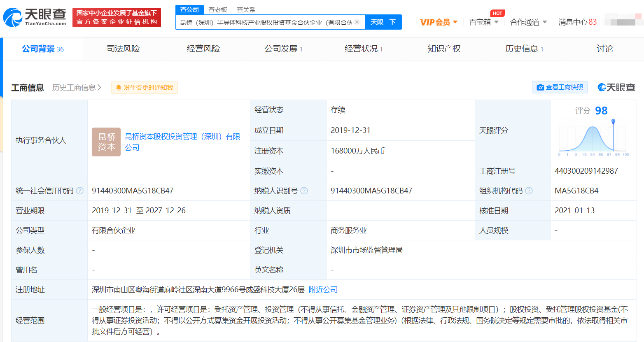Select the 行业 value 商务服务业

349,230
